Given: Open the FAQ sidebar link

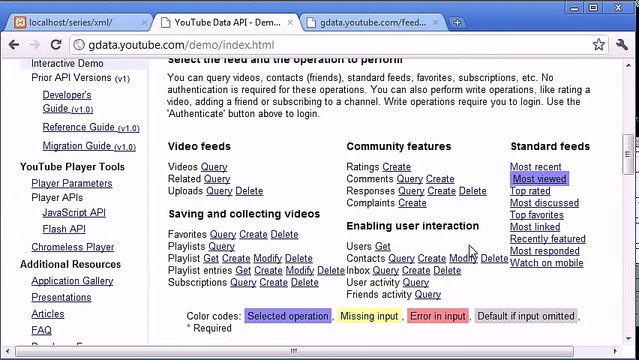Looking at the screenshot, I should point(41,330).
